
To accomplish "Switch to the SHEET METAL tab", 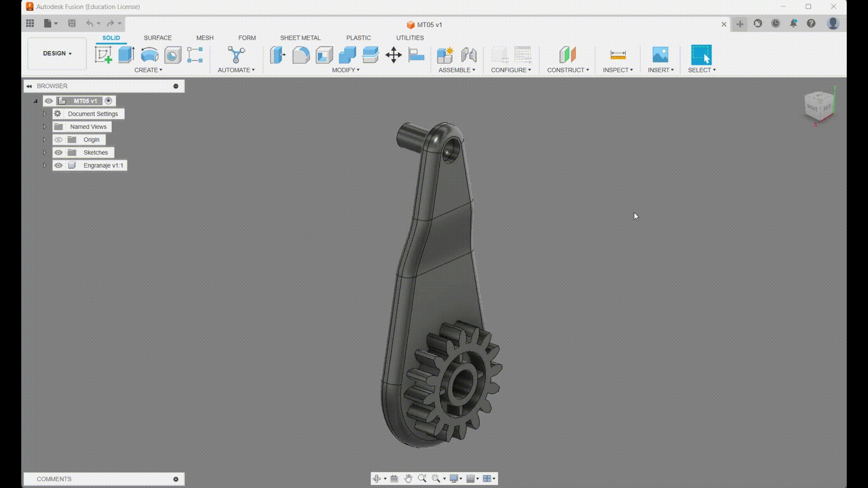I will 300,38.
